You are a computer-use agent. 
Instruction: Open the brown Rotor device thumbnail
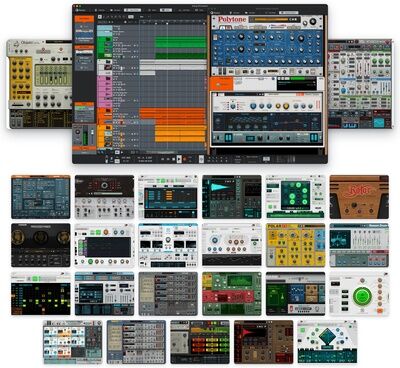[x=359, y=197]
